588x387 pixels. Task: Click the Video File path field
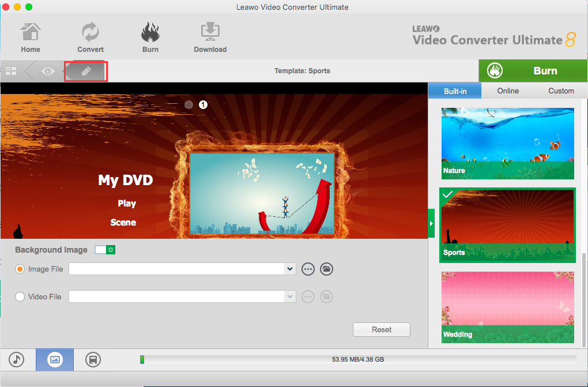pos(177,296)
